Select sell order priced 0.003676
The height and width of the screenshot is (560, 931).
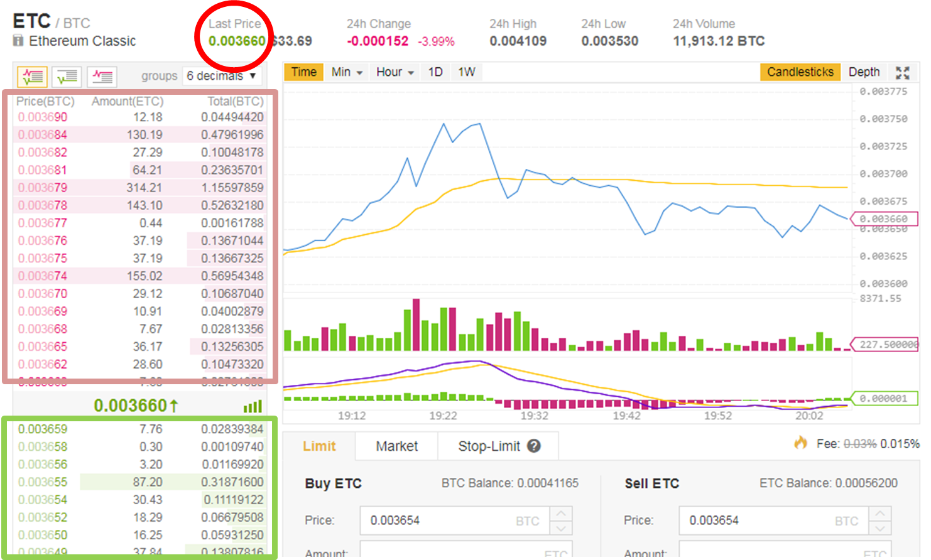tap(140, 240)
